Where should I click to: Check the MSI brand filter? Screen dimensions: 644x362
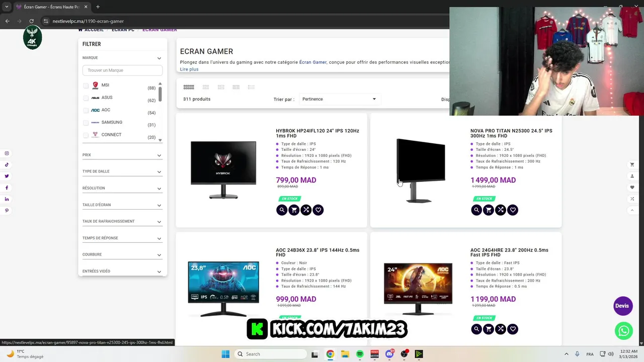(86, 85)
